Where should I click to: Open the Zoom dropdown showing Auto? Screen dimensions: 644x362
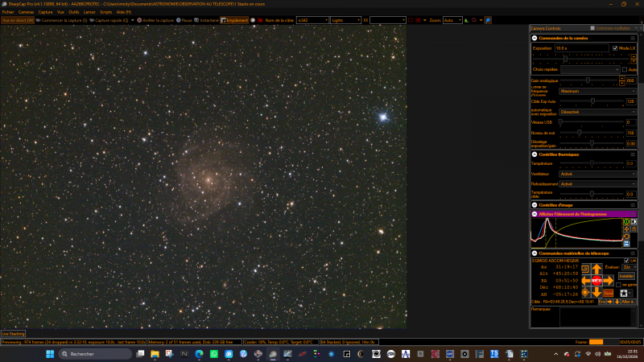tap(452, 20)
